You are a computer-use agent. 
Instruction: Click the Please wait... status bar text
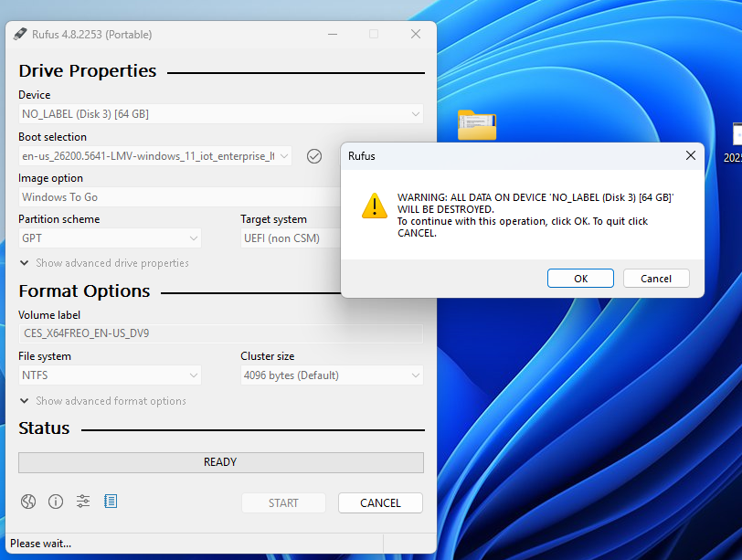tap(41, 544)
